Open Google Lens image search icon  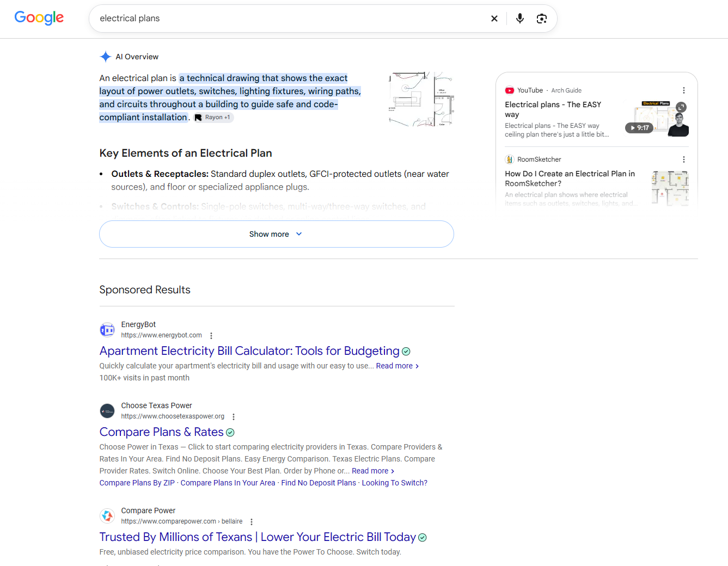(542, 19)
